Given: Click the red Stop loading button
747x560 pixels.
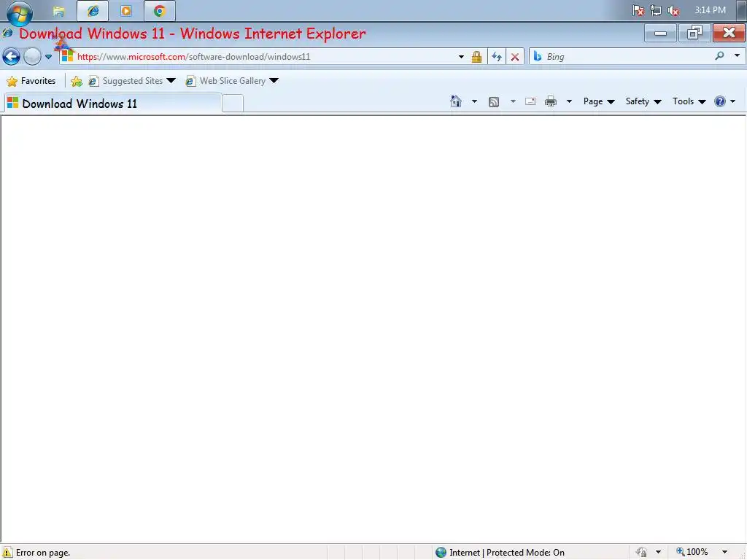Looking at the screenshot, I should click(515, 57).
